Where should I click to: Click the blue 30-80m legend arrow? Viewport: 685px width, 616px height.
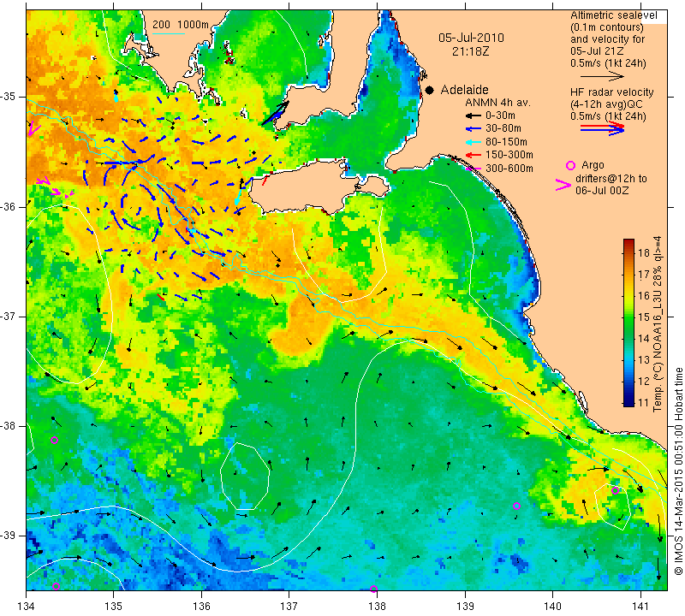point(473,129)
